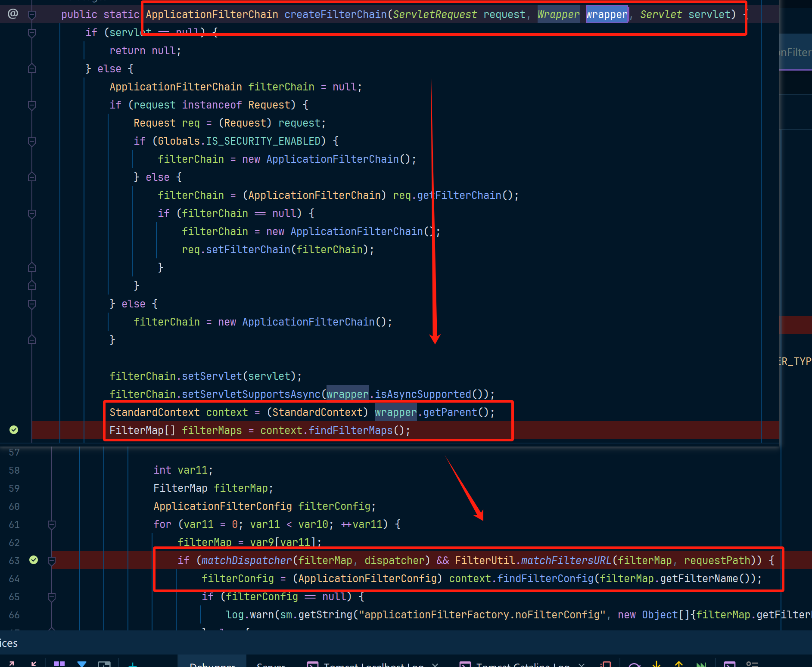812x667 pixels.
Task: Click the filter icon in Services toolbar
Action: [82, 664]
